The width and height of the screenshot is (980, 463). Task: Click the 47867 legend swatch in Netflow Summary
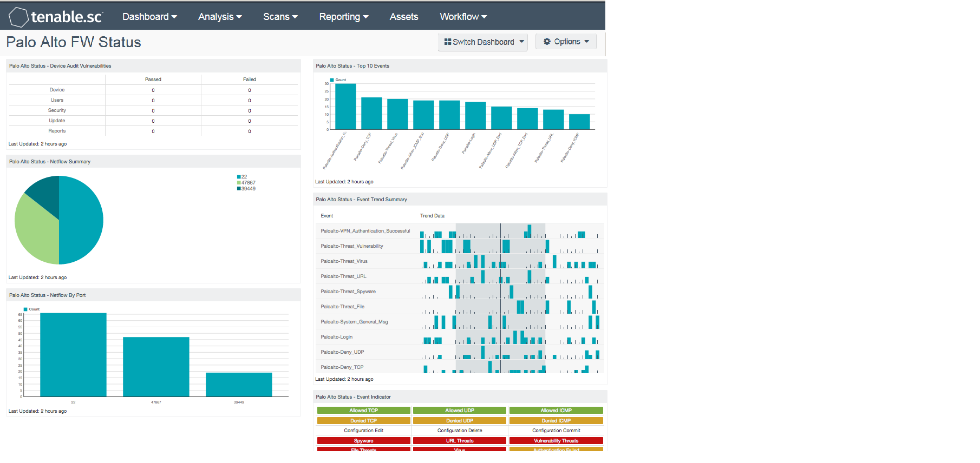coord(239,183)
